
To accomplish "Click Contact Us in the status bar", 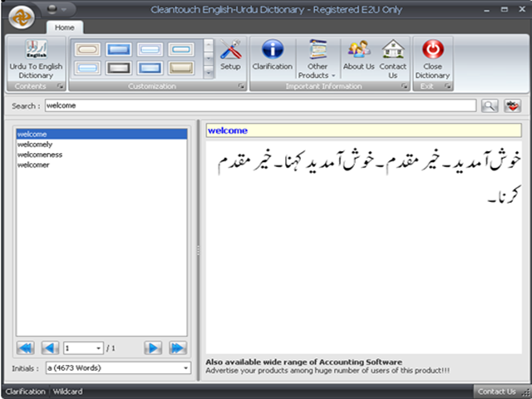I will (497, 392).
